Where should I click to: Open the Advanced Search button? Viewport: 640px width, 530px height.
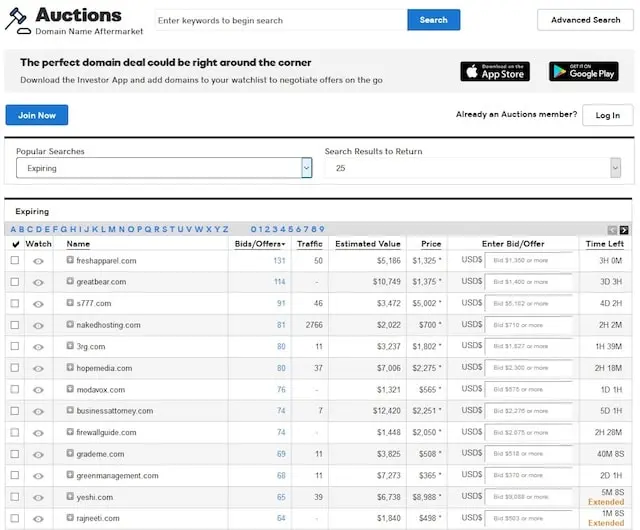[x=585, y=20]
